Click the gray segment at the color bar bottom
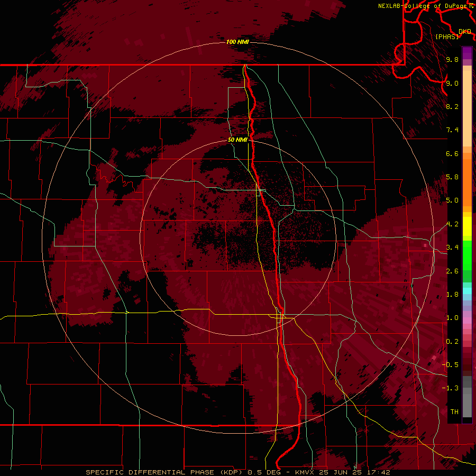The width and height of the screenshot is (476, 476). point(467,406)
